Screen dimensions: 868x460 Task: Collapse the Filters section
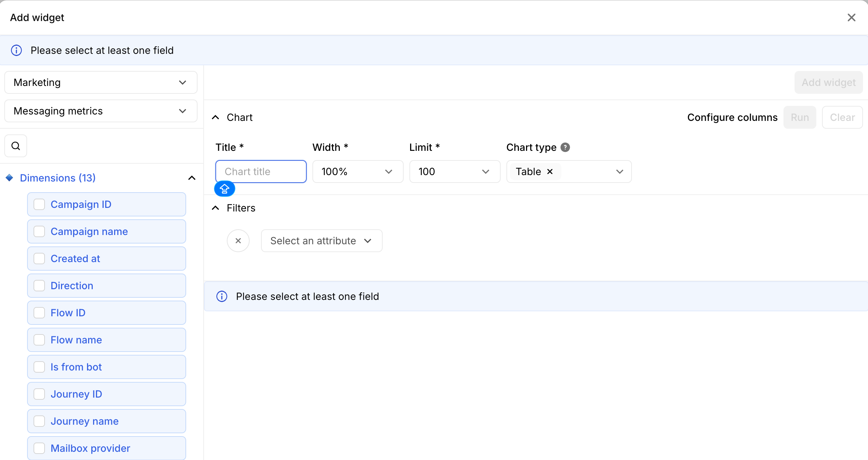[x=215, y=208]
